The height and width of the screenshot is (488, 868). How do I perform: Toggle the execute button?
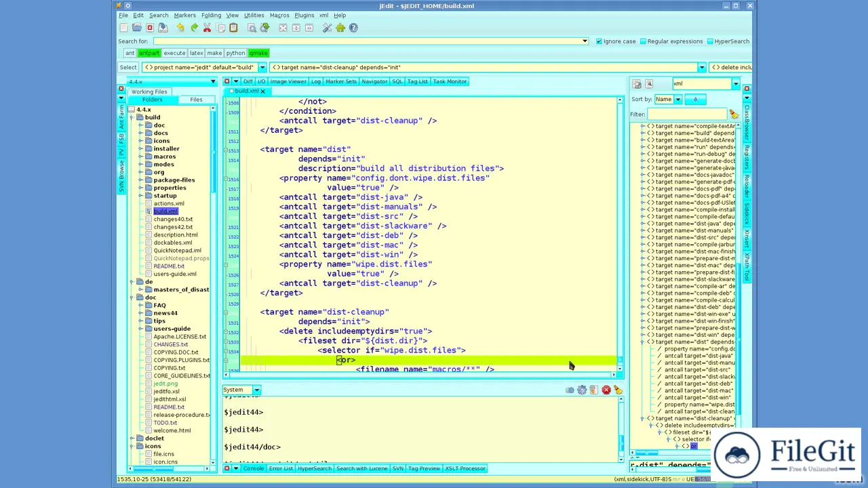(x=174, y=53)
